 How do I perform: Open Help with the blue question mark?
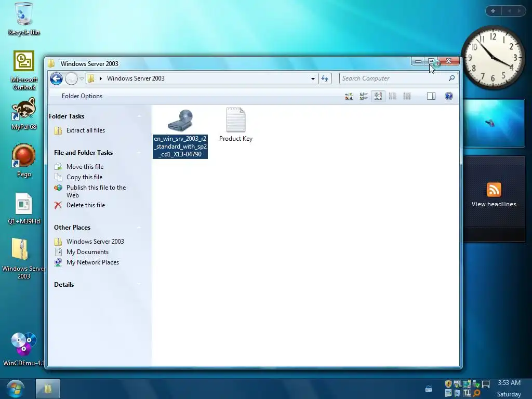click(448, 96)
